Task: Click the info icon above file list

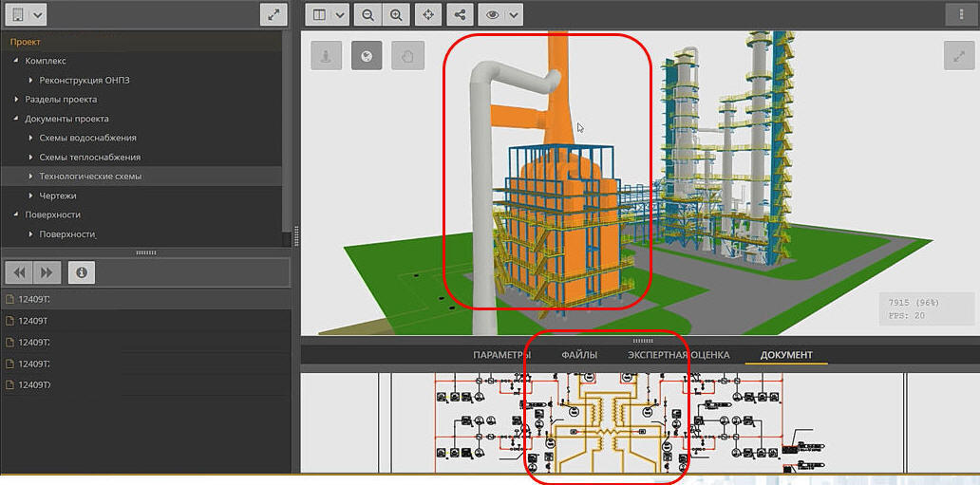Action: (x=82, y=272)
